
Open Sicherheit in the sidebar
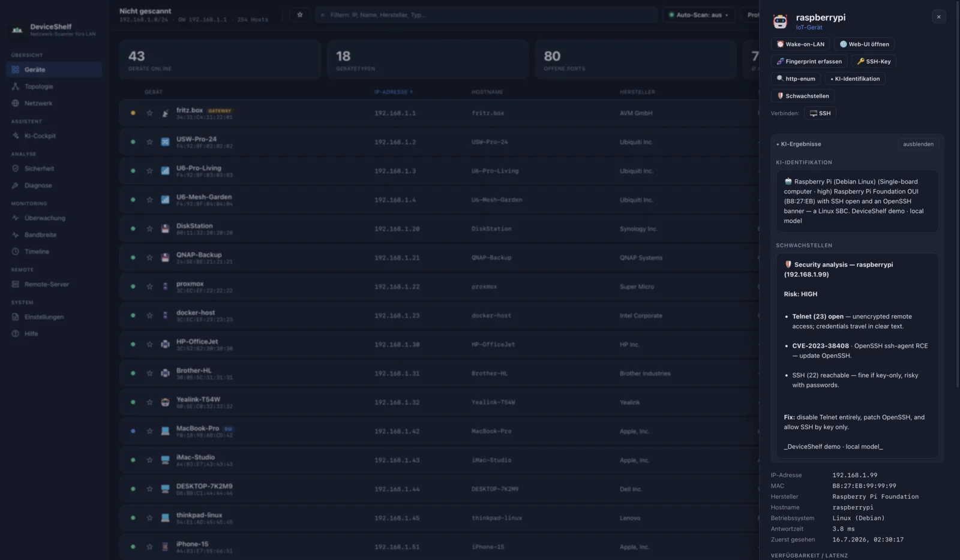[x=54, y=168]
